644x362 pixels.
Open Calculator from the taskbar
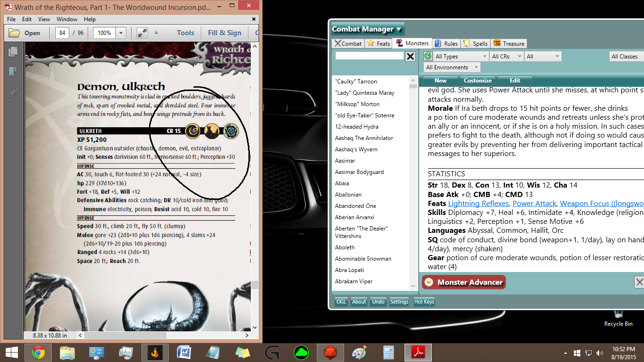click(389, 353)
